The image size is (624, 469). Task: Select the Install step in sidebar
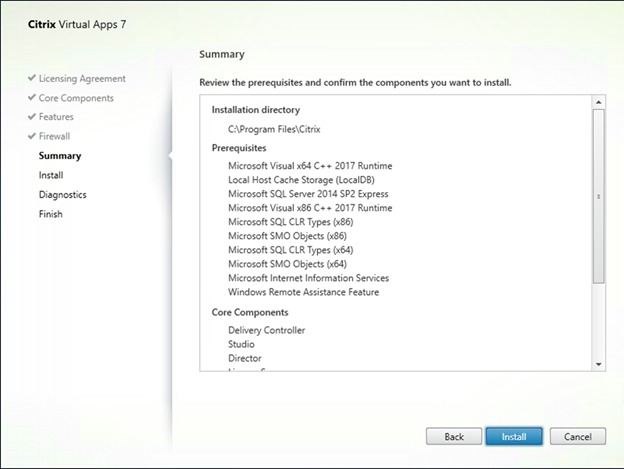coord(51,175)
